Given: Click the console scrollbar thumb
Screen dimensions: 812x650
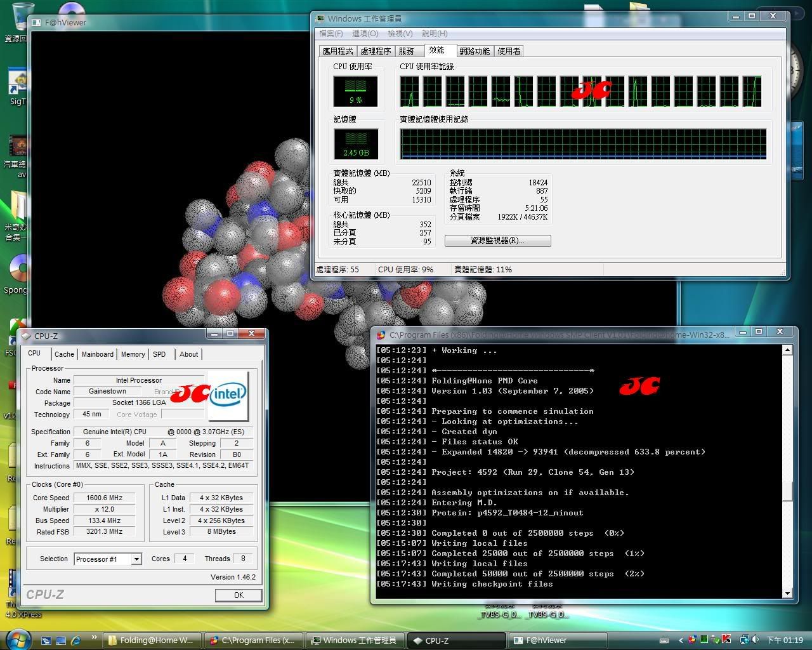Looking at the screenshot, I should pos(787,491).
